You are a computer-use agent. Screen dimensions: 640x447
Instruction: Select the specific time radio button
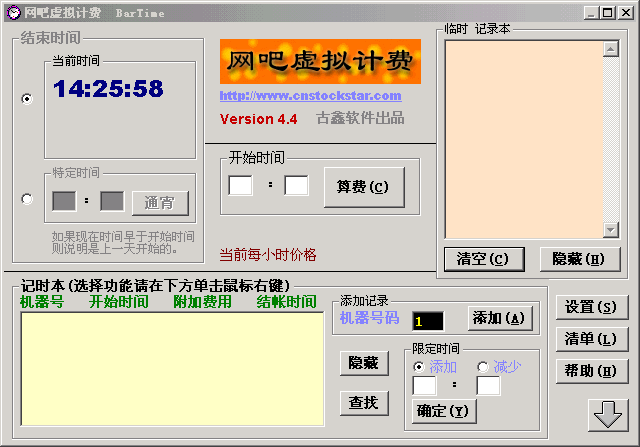tap(27, 199)
